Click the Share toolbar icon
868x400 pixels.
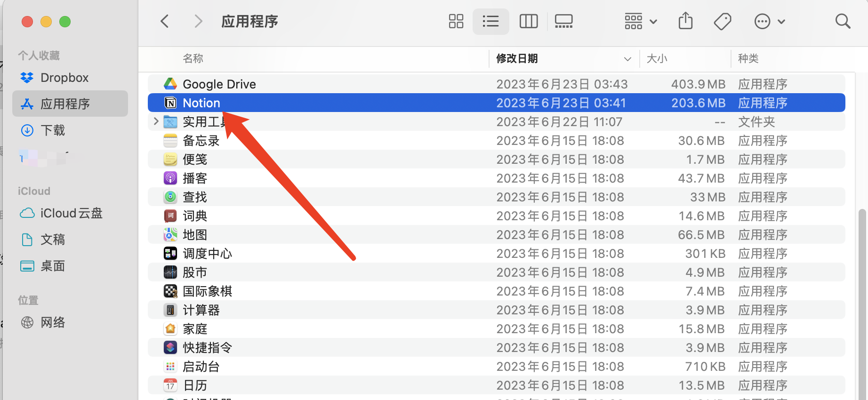[x=685, y=21]
